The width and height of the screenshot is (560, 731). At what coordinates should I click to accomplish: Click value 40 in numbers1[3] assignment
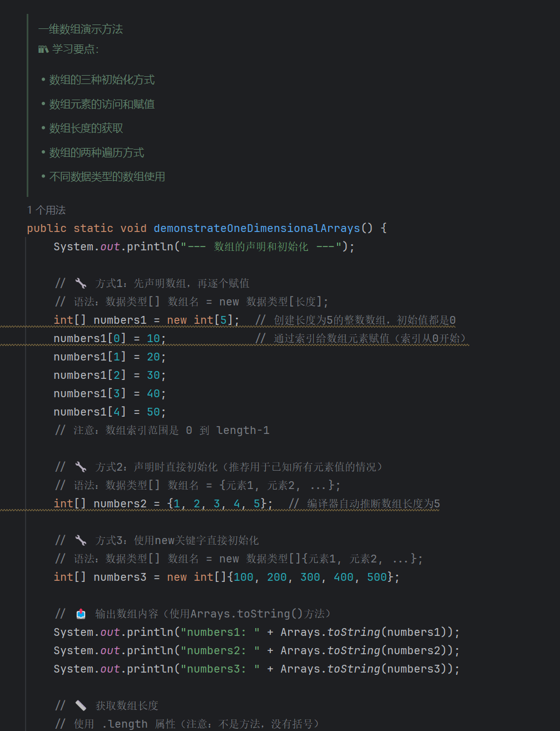coord(153,393)
